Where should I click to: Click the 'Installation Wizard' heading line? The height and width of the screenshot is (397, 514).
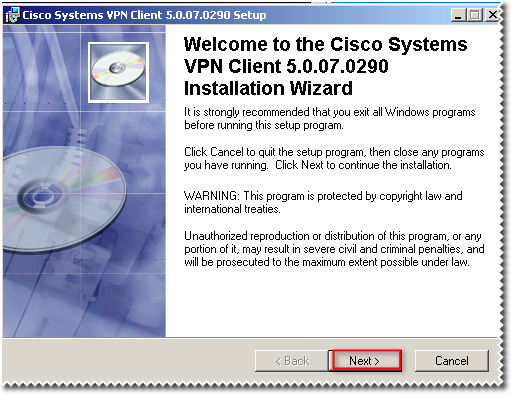tap(268, 88)
